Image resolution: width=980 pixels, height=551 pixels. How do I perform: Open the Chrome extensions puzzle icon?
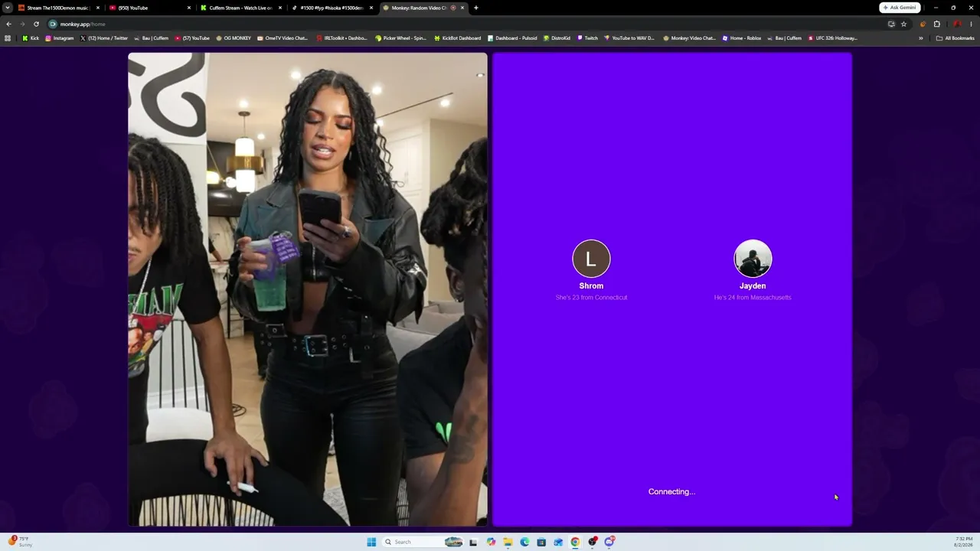(936, 24)
